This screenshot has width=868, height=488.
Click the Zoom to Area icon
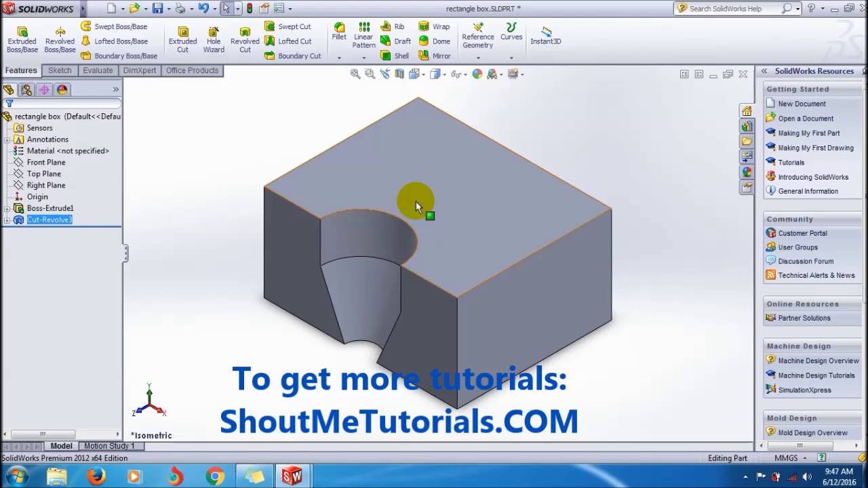[x=370, y=74]
